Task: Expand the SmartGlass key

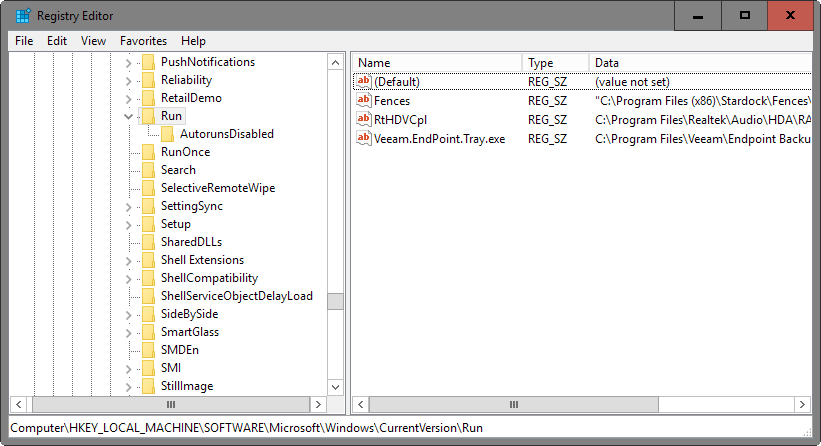Action: tap(128, 333)
